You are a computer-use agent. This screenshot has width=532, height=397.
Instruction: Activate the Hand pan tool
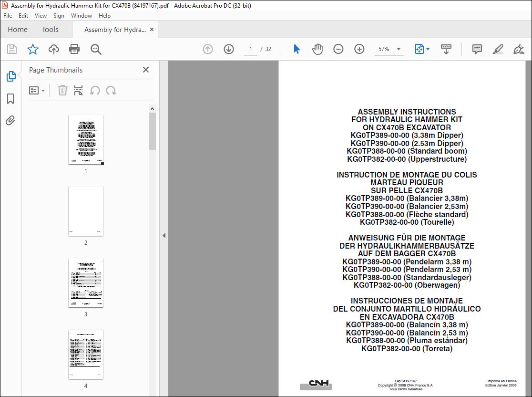pyautogui.click(x=317, y=49)
